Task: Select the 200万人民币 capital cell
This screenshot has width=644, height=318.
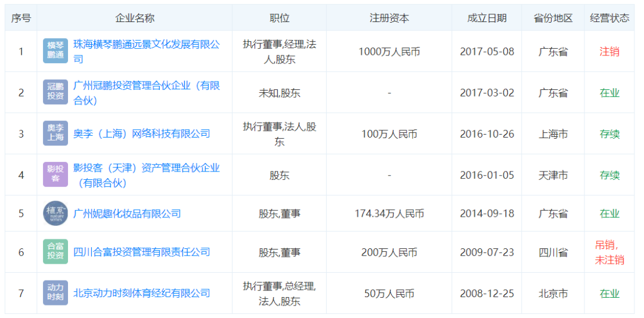Action: tap(389, 252)
